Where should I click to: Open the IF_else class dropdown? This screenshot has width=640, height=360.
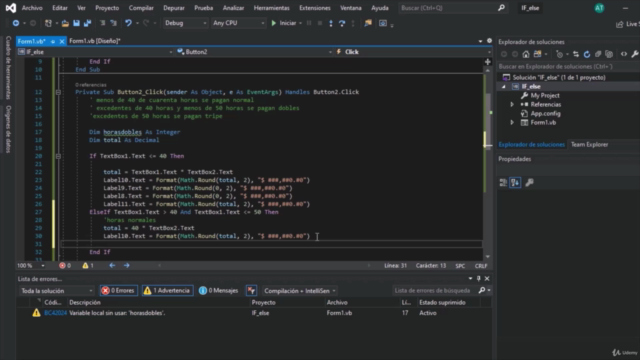point(95,52)
